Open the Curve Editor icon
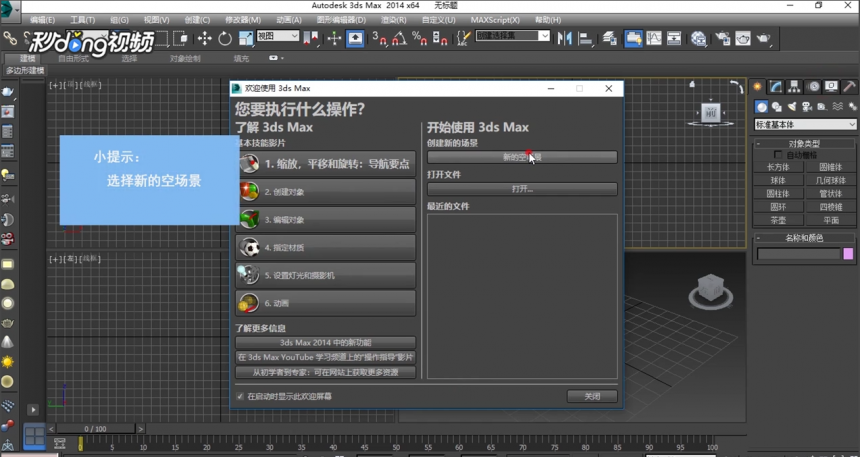 (x=653, y=38)
